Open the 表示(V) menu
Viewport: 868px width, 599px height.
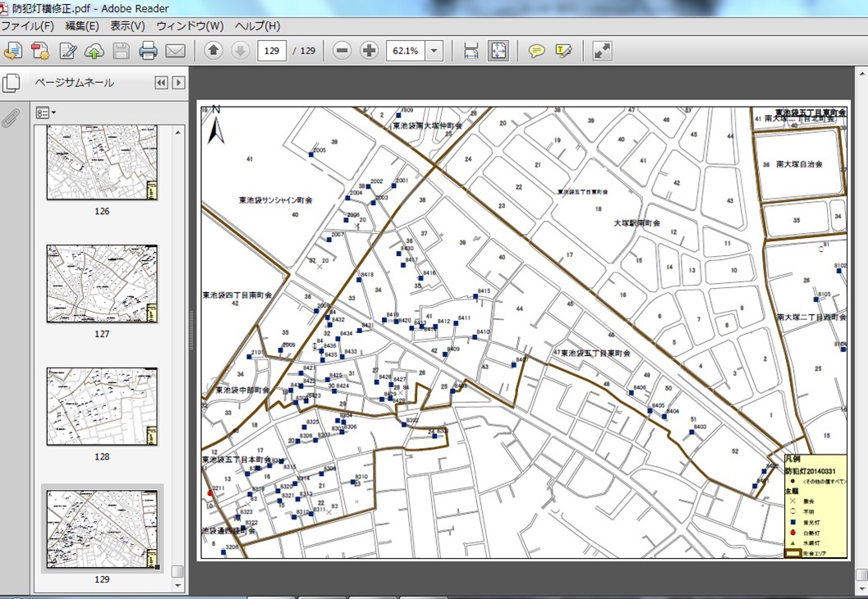(127, 26)
